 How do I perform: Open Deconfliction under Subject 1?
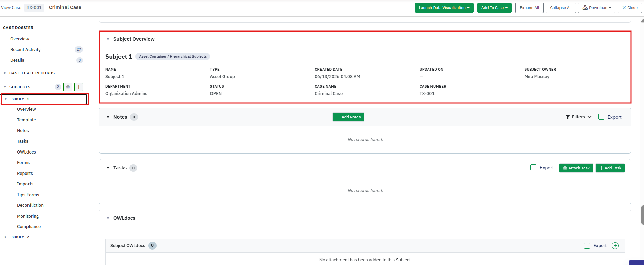pos(30,205)
